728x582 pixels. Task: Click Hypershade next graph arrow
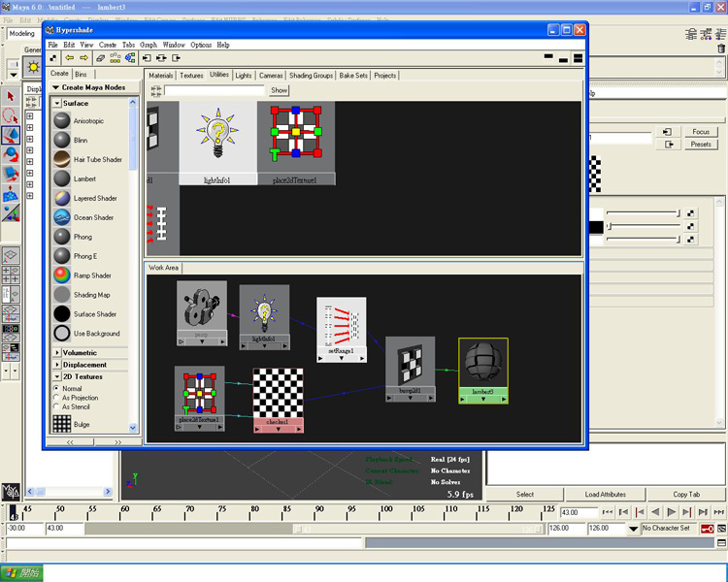83,58
